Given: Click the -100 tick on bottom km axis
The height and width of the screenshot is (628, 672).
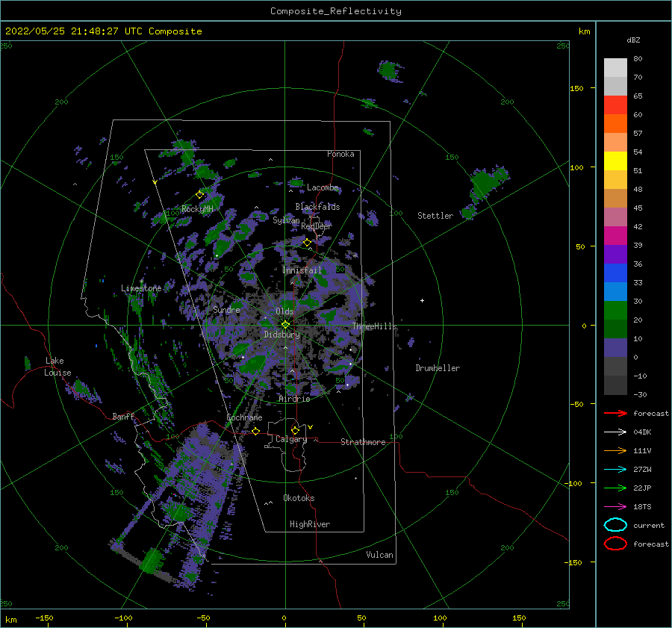Looking at the screenshot, I should (123, 618).
